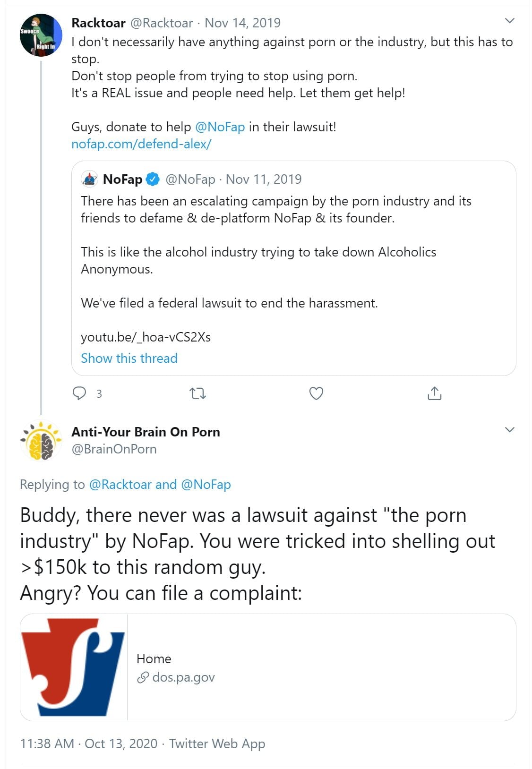
Task: Click the reply icon under Racktoar's tweet
Action: (79, 393)
